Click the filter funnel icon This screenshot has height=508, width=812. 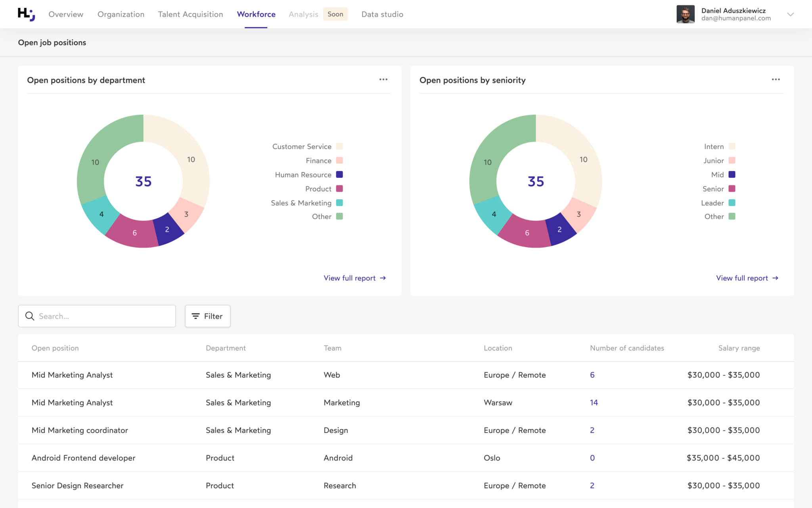(195, 316)
